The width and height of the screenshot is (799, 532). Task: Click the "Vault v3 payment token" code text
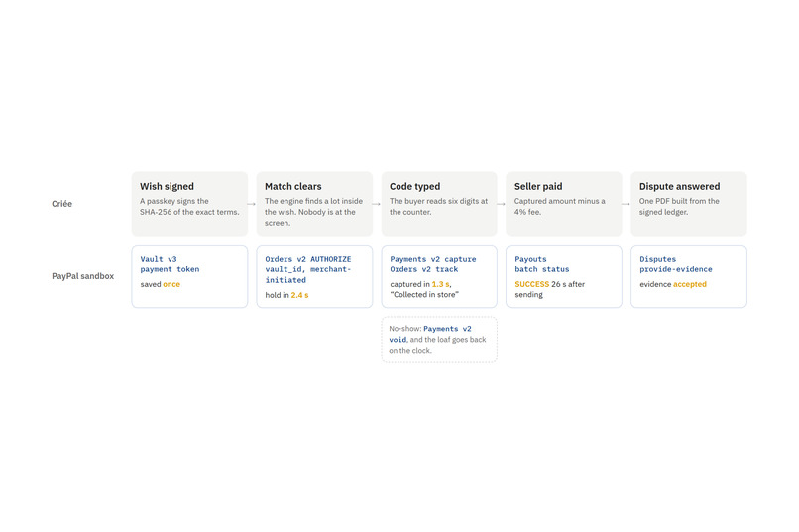pyautogui.click(x=170, y=264)
